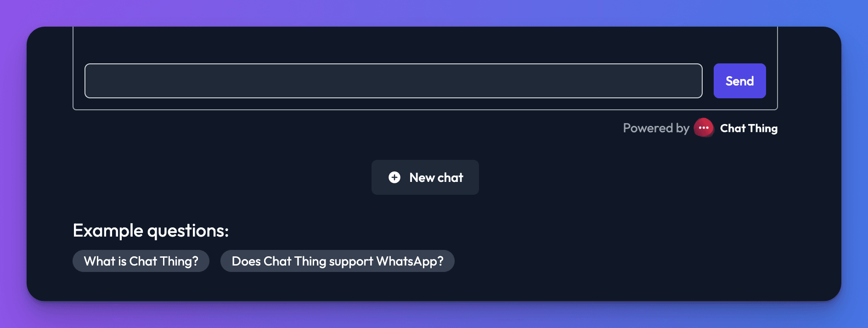Click the 'Chat Thing' branding text link
This screenshot has height=328, width=868.
coord(749,128)
